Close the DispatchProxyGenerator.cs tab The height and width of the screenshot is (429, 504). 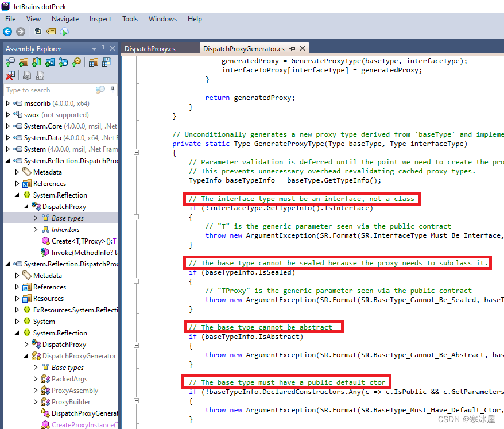(x=303, y=48)
